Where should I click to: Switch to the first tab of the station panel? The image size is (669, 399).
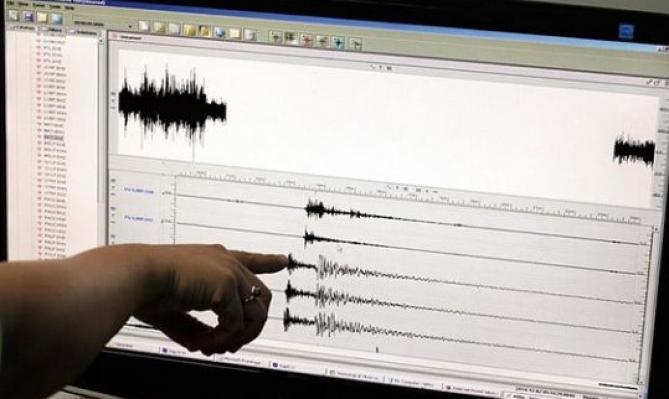point(22,28)
